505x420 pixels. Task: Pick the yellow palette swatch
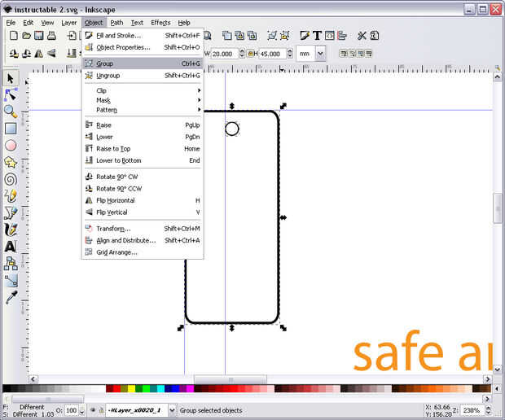click(x=131, y=389)
